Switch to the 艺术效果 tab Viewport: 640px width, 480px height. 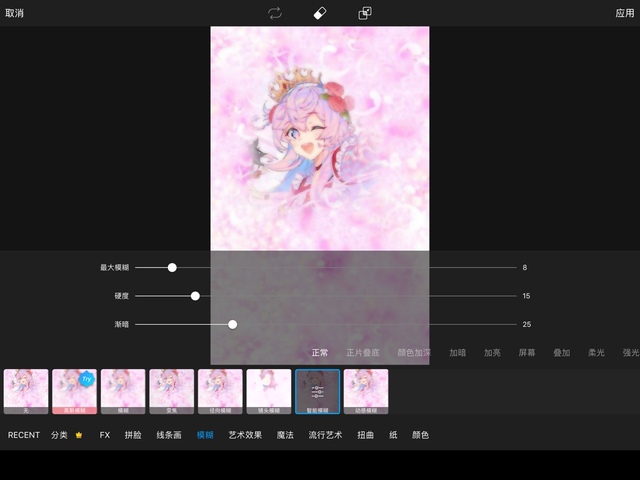pyautogui.click(x=245, y=435)
